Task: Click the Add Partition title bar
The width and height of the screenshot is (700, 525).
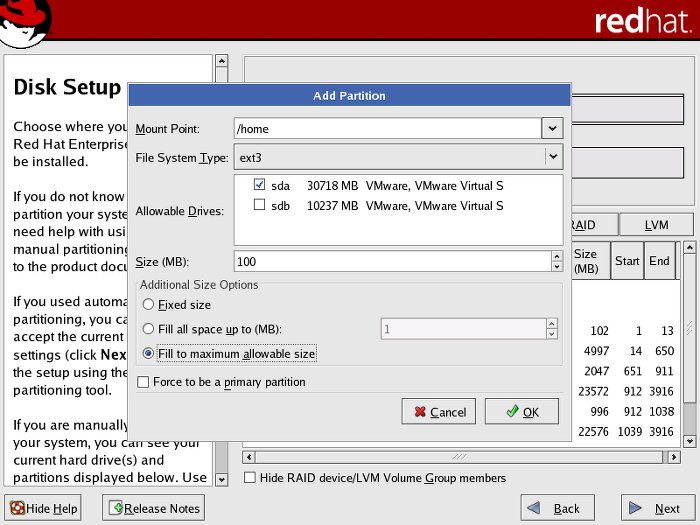Action: 350,96
